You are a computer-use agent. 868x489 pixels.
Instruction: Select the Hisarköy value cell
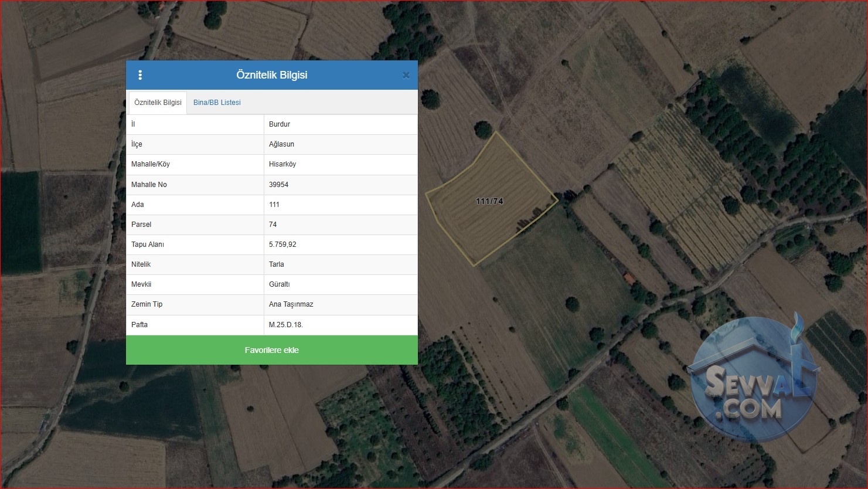(x=341, y=164)
